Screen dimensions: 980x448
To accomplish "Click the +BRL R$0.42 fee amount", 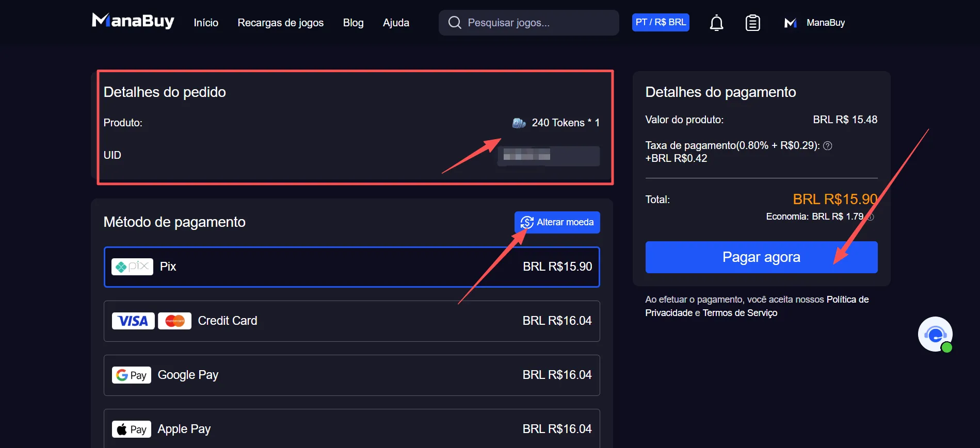I will 676,158.
